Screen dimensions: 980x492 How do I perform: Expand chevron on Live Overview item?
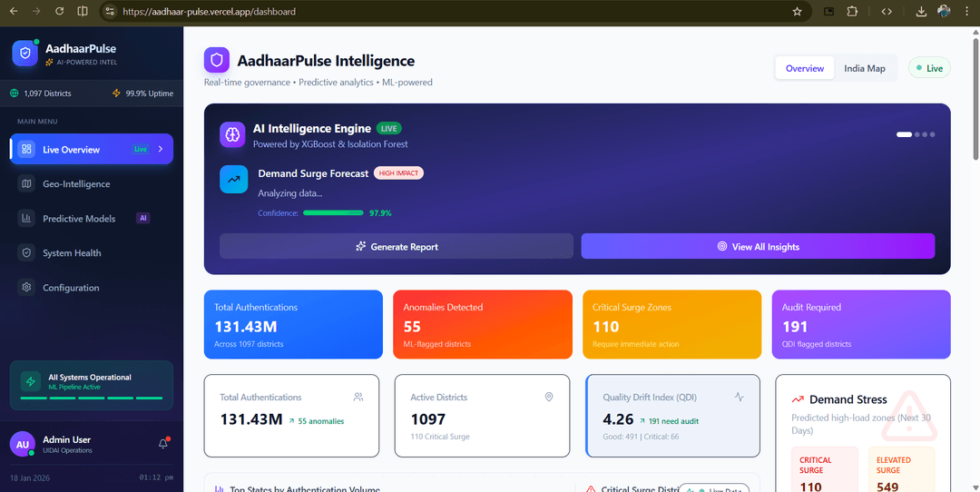(161, 149)
